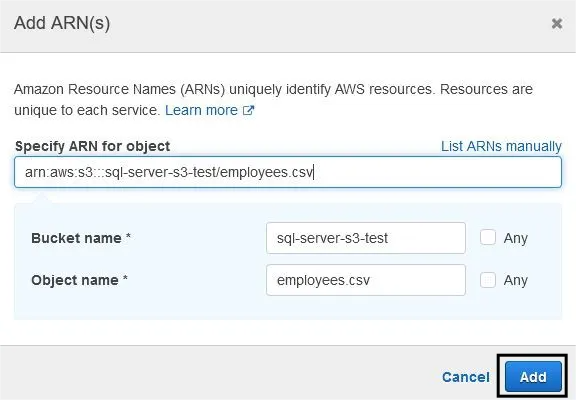Viewport: 576px width, 400px height.
Task: Click the Bucket name text box
Action: pyautogui.click(x=366, y=238)
